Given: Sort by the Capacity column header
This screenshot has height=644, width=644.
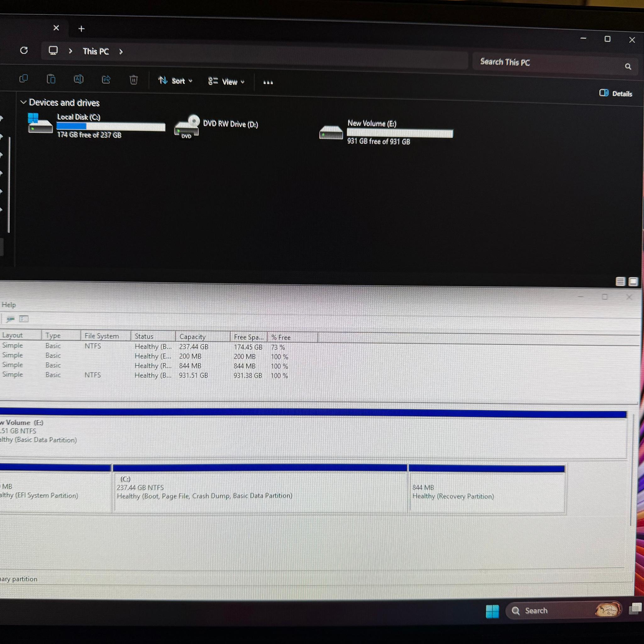Looking at the screenshot, I should pyautogui.click(x=203, y=337).
